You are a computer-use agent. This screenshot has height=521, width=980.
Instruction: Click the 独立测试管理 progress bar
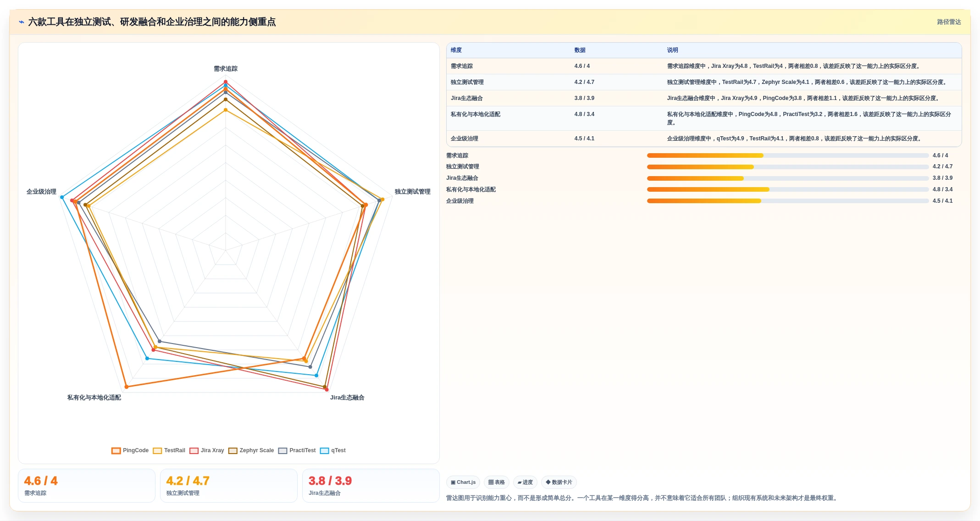(x=788, y=167)
